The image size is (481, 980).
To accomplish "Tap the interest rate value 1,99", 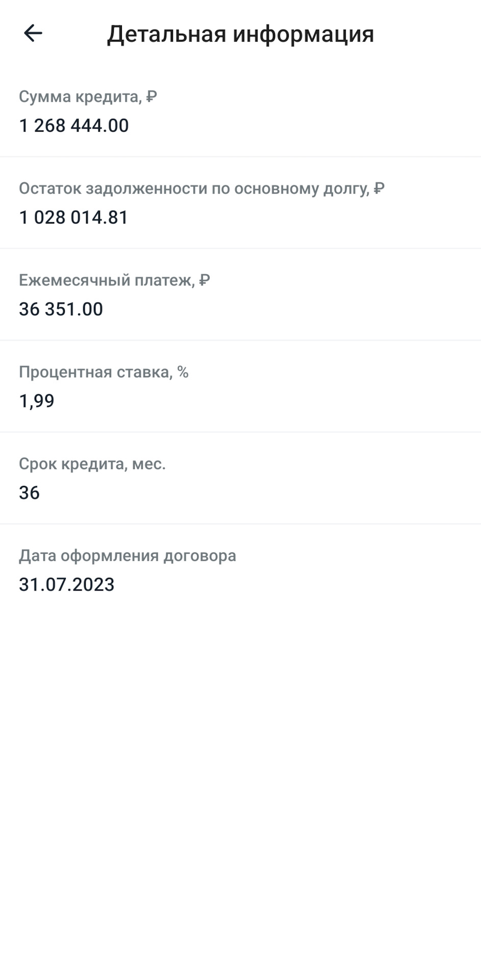I will point(37,401).
